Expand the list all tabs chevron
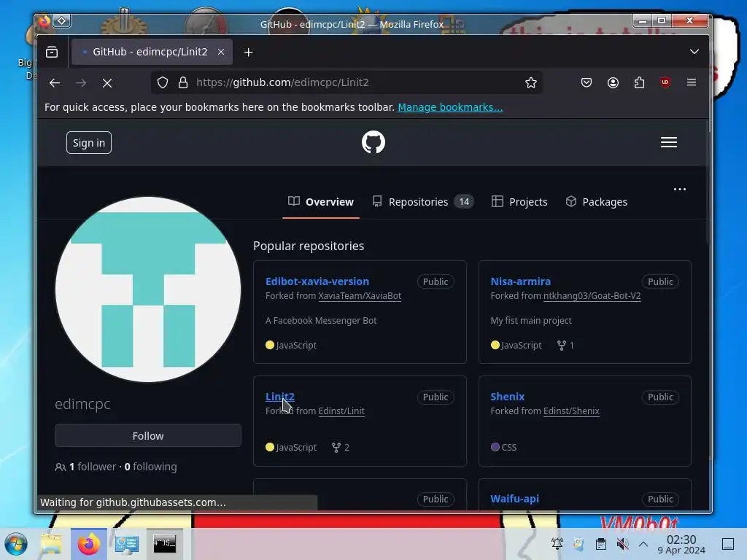The width and height of the screenshot is (747, 560). pos(694,52)
